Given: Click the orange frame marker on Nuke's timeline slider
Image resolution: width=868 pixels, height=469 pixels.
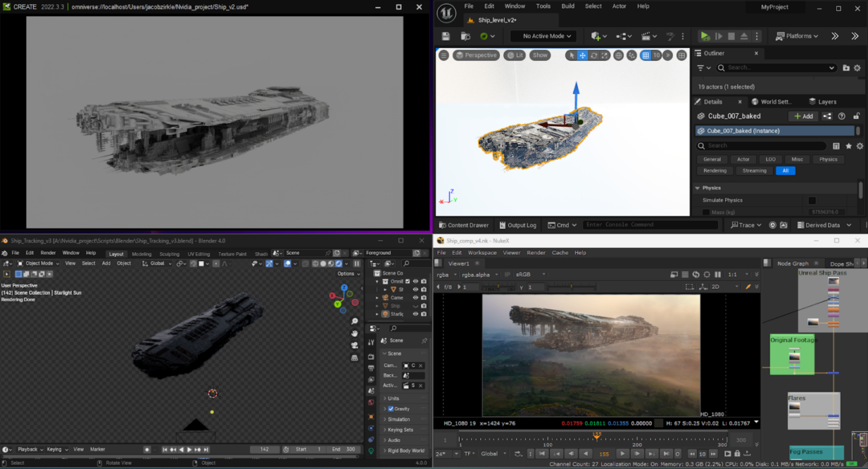Looking at the screenshot, I should click(596, 436).
